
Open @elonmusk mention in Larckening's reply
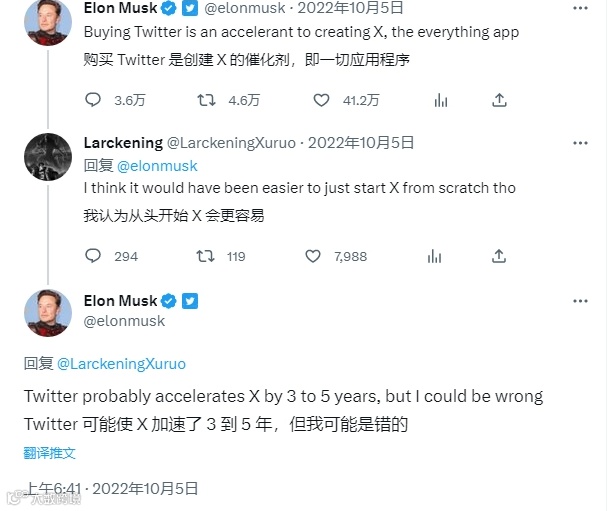pyautogui.click(x=157, y=165)
